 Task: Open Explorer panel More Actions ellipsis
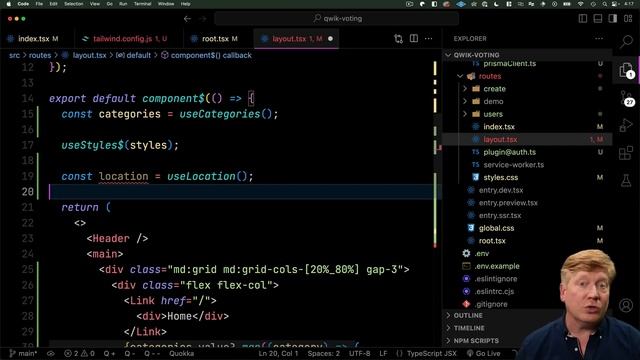599,38
